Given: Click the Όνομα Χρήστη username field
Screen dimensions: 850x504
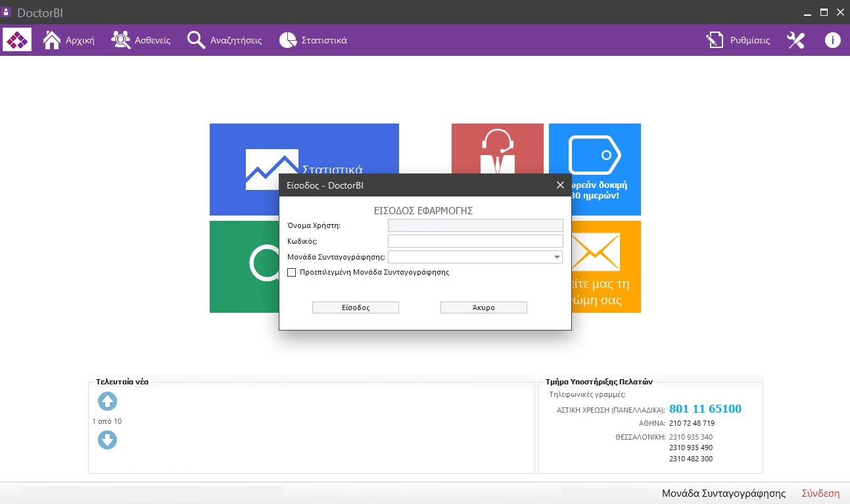Looking at the screenshot, I should pos(475,225).
